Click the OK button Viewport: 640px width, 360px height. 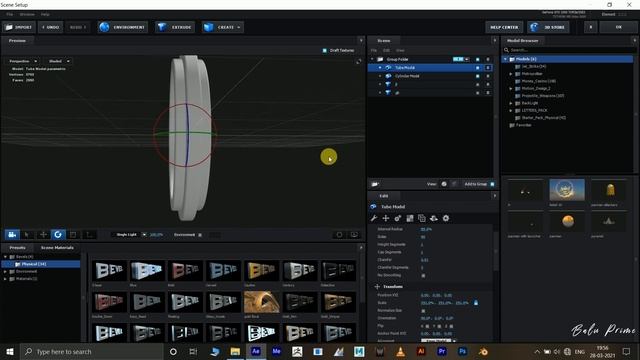pyautogui.click(x=618, y=27)
